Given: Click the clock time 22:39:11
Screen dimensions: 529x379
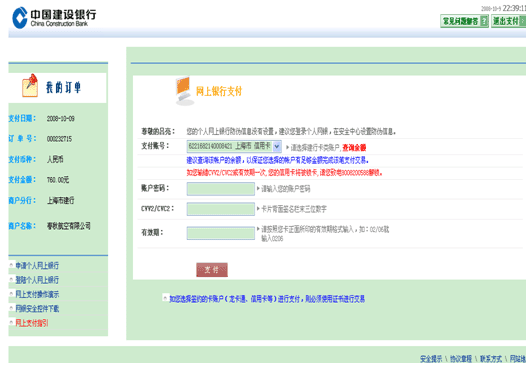Looking at the screenshot, I should (514, 8).
